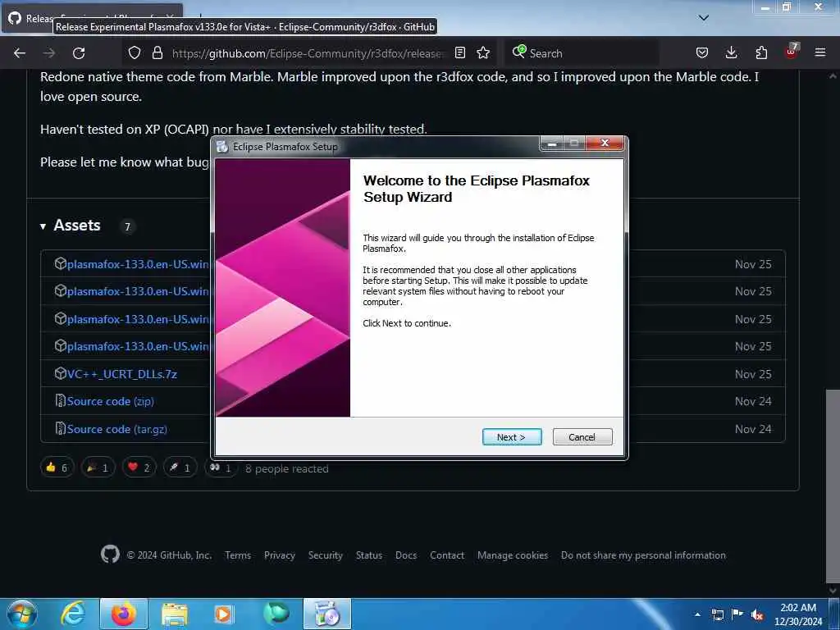Viewport: 840px width, 630px height.
Task: Click the Setup wizard title bar icon
Action: [221, 146]
